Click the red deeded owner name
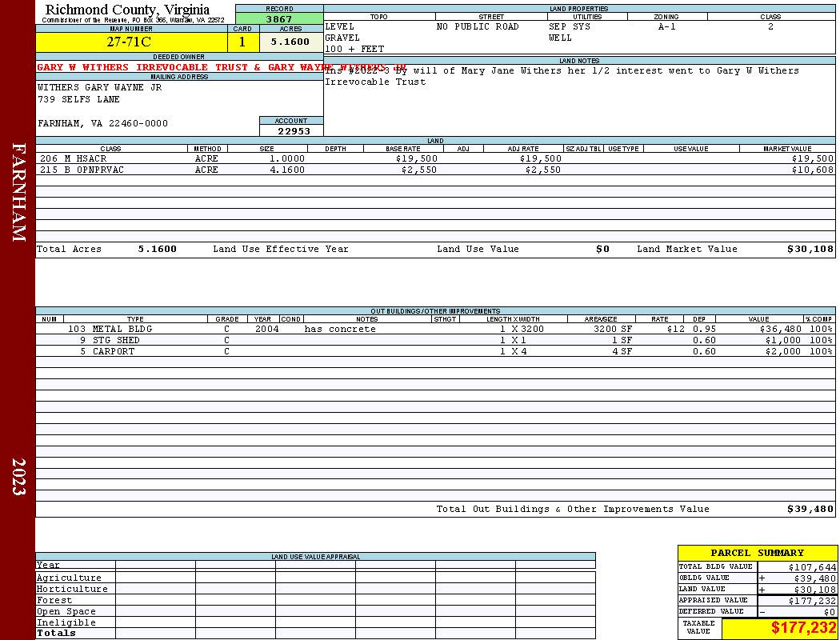 (x=222, y=67)
